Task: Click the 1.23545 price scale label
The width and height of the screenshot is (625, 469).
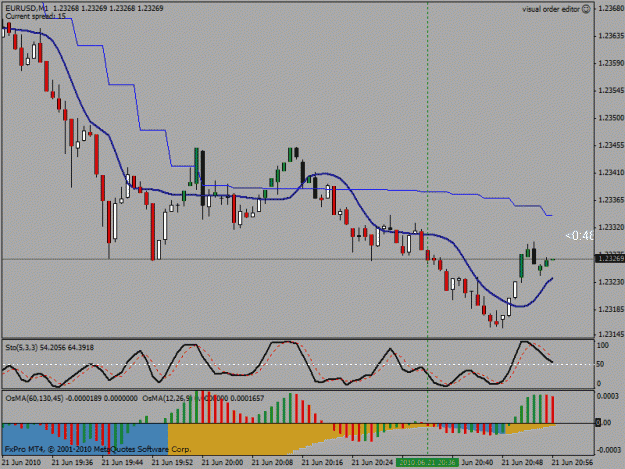Action: point(611,90)
